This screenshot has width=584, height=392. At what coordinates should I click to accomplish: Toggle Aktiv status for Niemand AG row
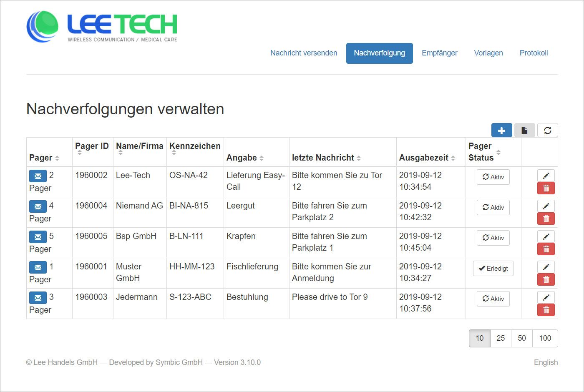[493, 207]
